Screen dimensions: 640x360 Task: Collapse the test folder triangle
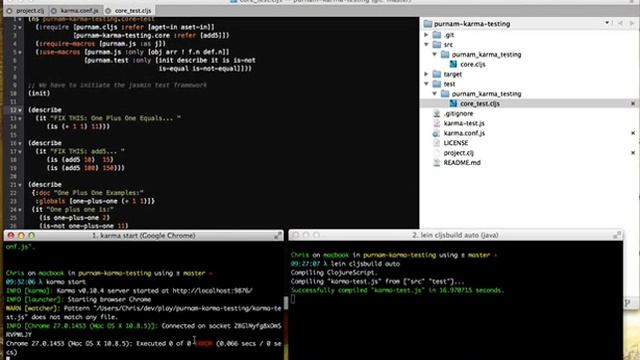(x=427, y=84)
